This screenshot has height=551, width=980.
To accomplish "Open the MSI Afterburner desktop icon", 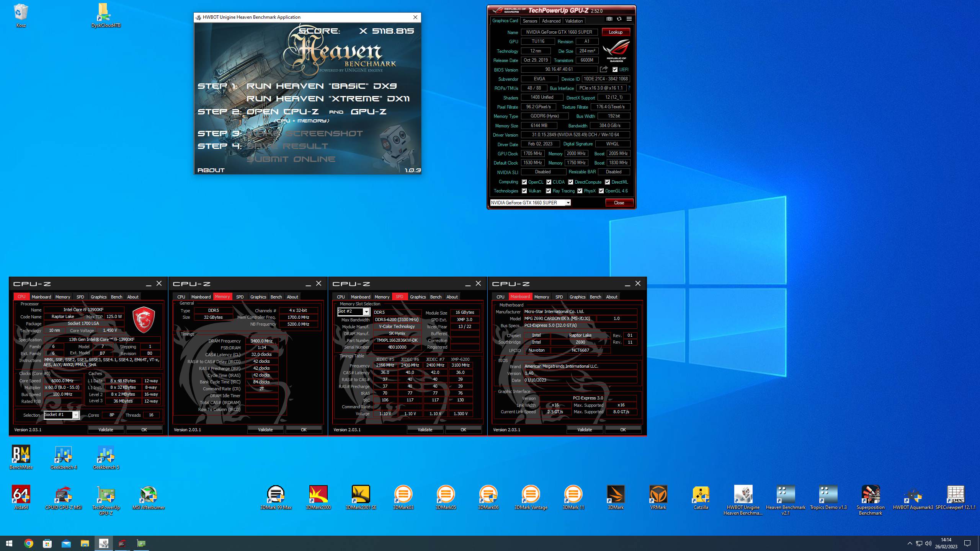I will pos(149,497).
